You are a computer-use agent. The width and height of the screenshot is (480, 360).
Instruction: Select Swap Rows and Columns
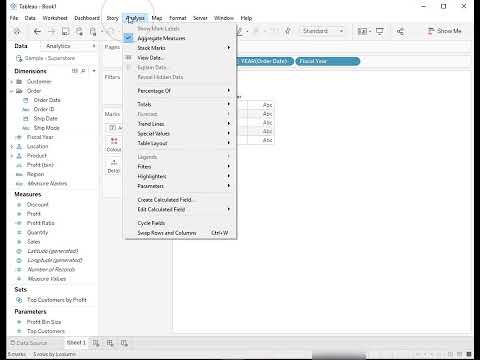[x=180, y=233]
